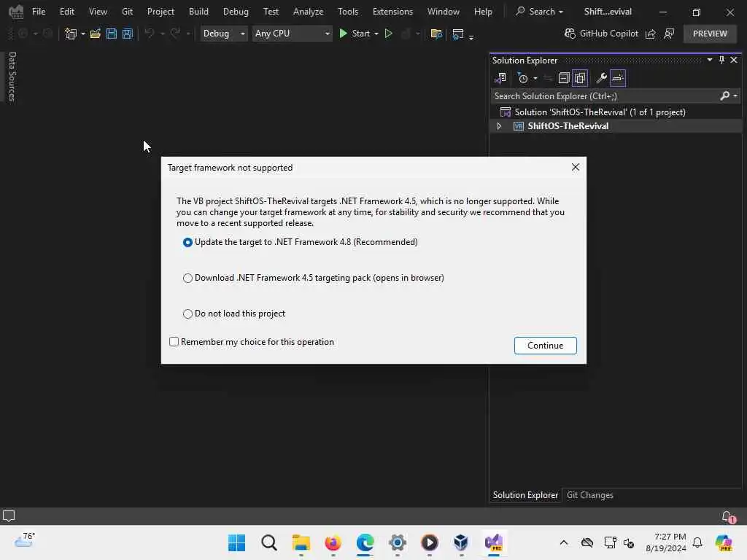Switch to the Solution Explorer bottom tab
The image size is (747, 560).
[x=525, y=495]
